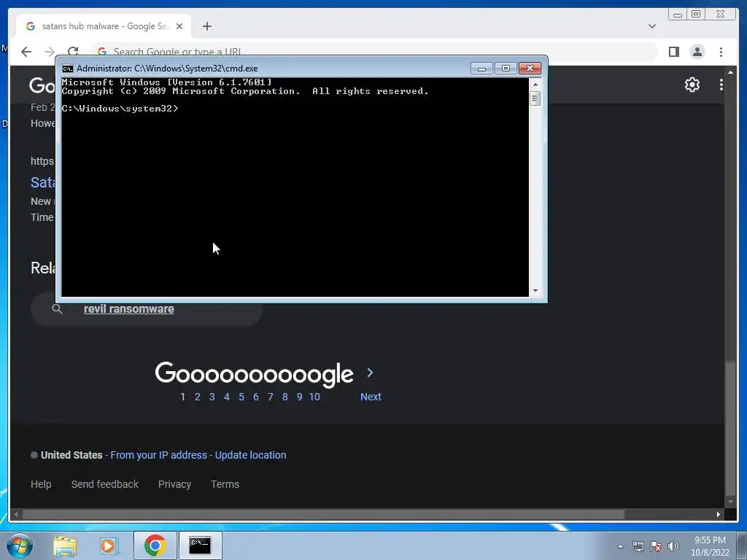747x560 pixels.
Task: Open the Google page three-dot menu beside the settings gear
Action: 721,85
